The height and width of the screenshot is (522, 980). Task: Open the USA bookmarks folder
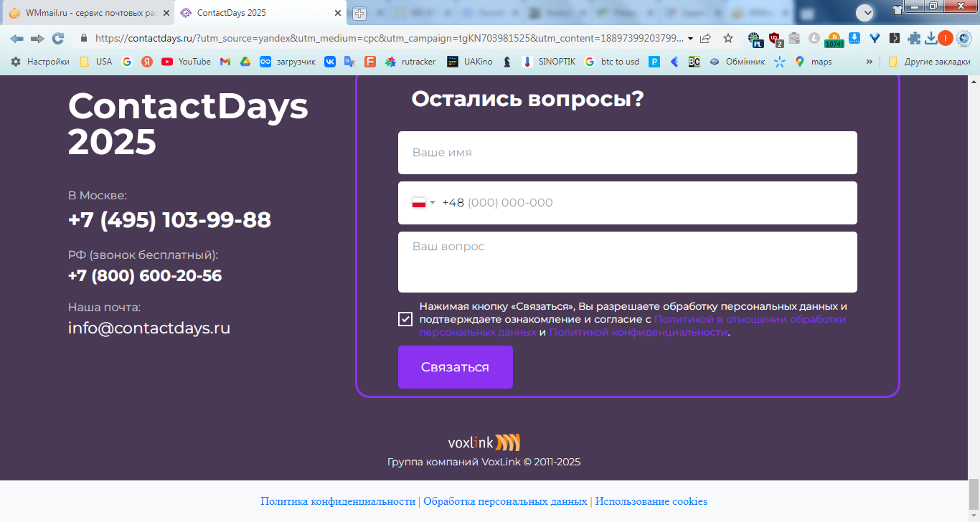coord(96,62)
